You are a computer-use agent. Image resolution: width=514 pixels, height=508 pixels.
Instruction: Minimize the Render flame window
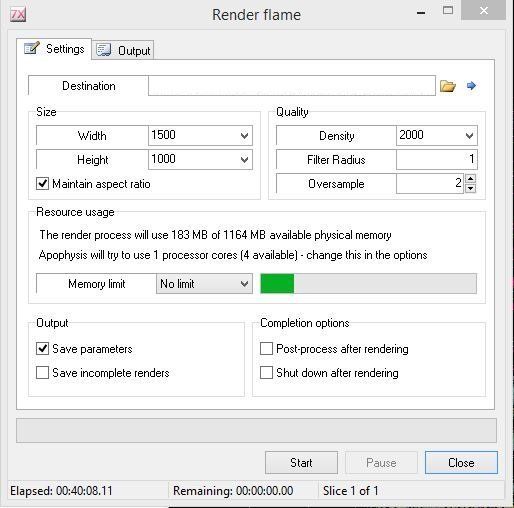(x=421, y=13)
